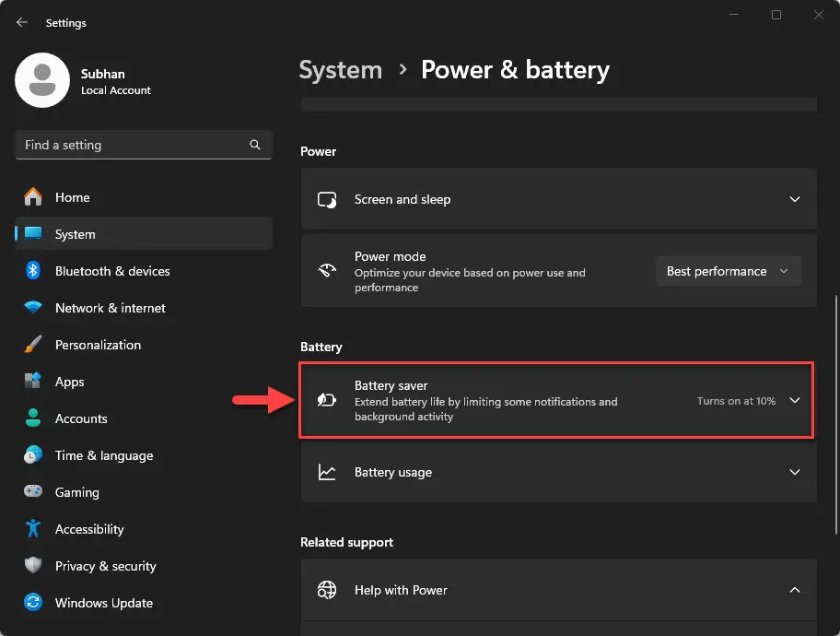Click the Power & battery page title
840x636 pixels.
coord(516,70)
